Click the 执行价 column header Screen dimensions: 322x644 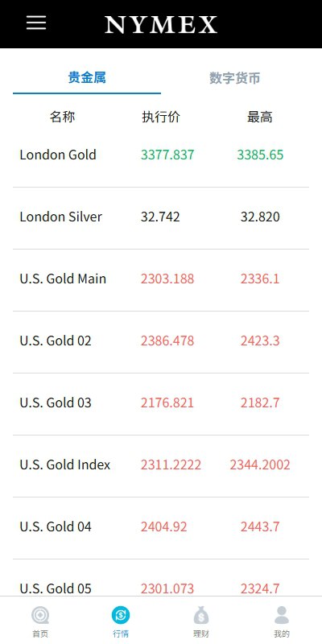click(161, 117)
